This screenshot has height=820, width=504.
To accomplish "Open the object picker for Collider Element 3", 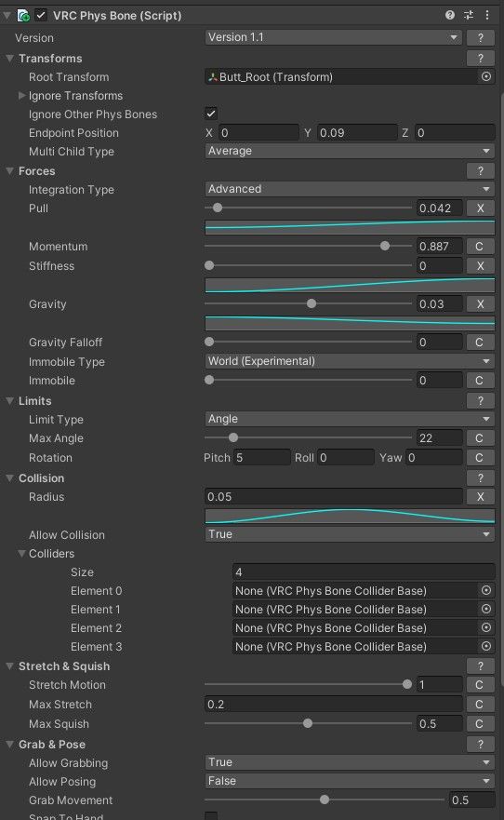I will tap(486, 646).
